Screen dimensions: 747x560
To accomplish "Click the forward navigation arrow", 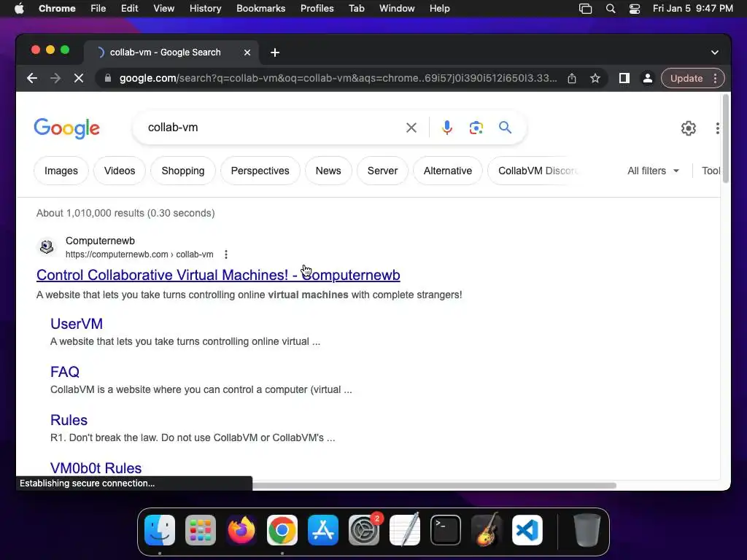I will pos(55,78).
